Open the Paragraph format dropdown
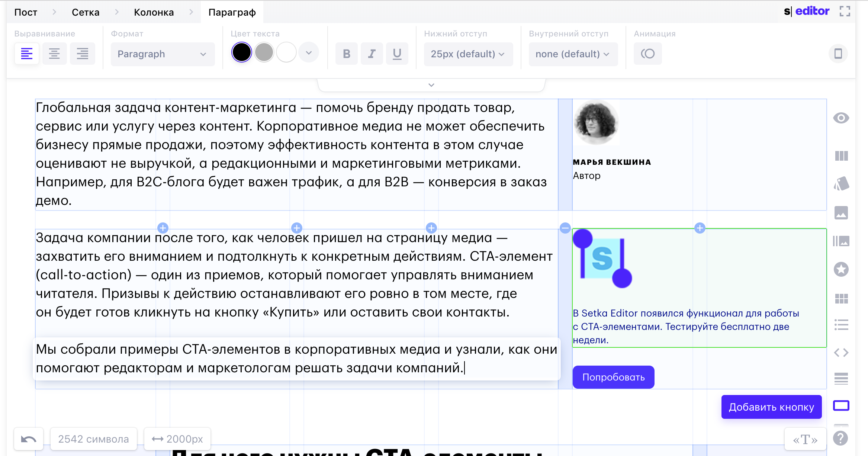This screenshot has height=456, width=868. pos(163,54)
